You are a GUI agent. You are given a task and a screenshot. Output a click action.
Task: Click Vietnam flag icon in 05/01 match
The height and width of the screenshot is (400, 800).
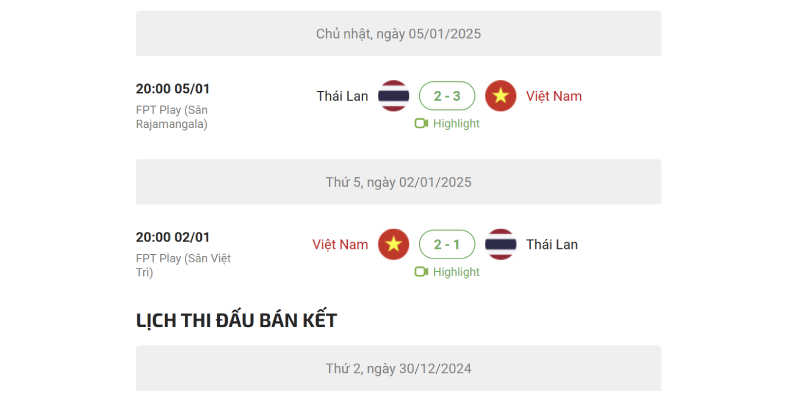501,96
